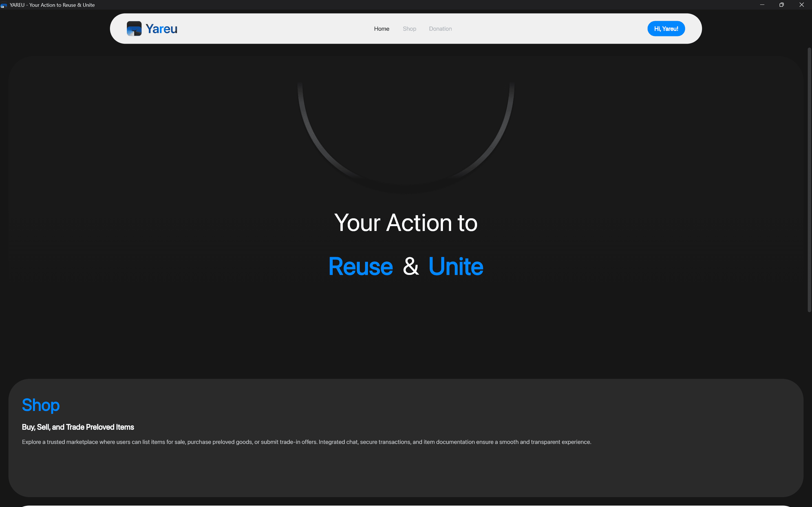Open the Donation nav link
812x507 pixels.
tap(440, 29)
